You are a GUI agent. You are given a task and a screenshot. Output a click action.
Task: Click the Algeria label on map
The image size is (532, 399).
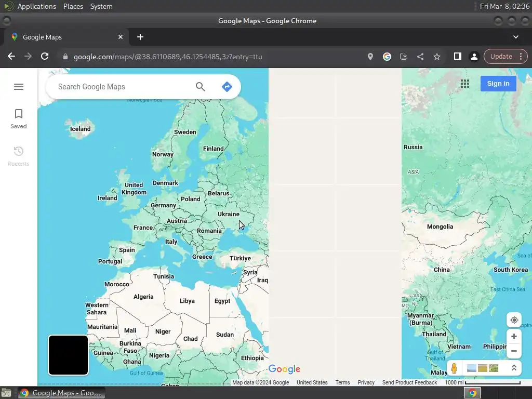coord(143,297)
